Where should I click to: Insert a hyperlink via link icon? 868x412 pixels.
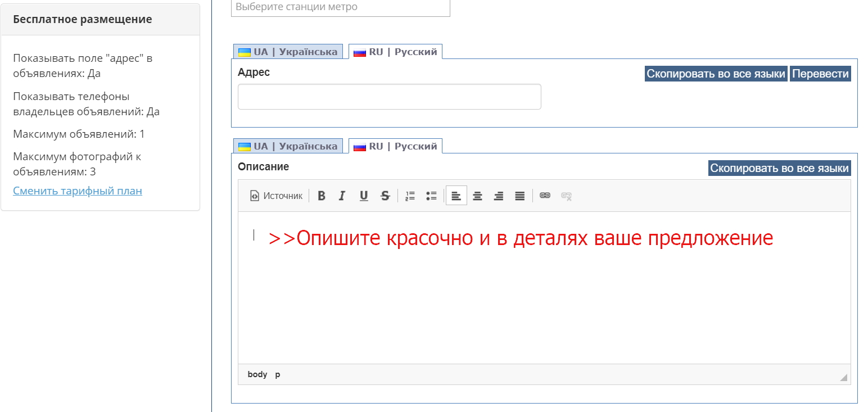pyautogui.click(x=545, y=196)
